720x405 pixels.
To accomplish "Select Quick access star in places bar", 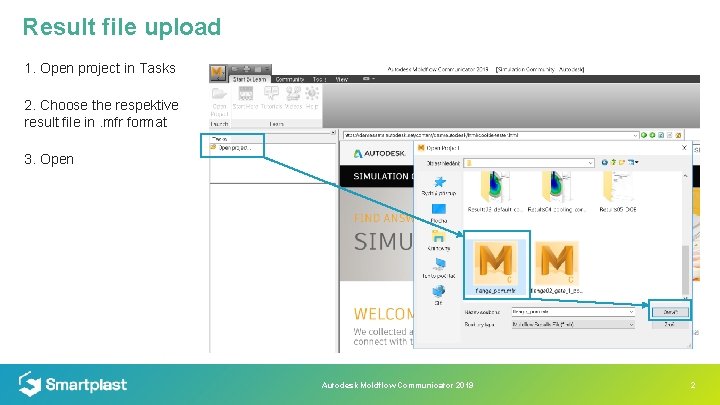I will pyautogui.click(x=439, y=186).
